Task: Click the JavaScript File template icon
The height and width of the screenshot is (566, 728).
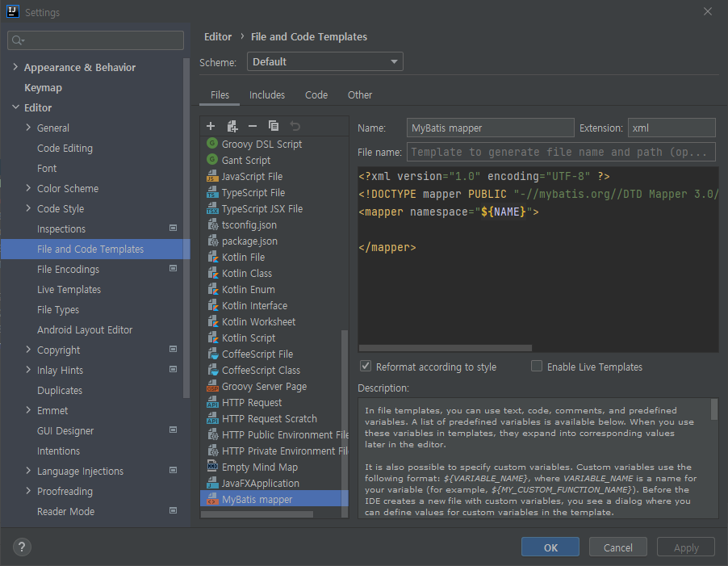Action: [212, 176]
